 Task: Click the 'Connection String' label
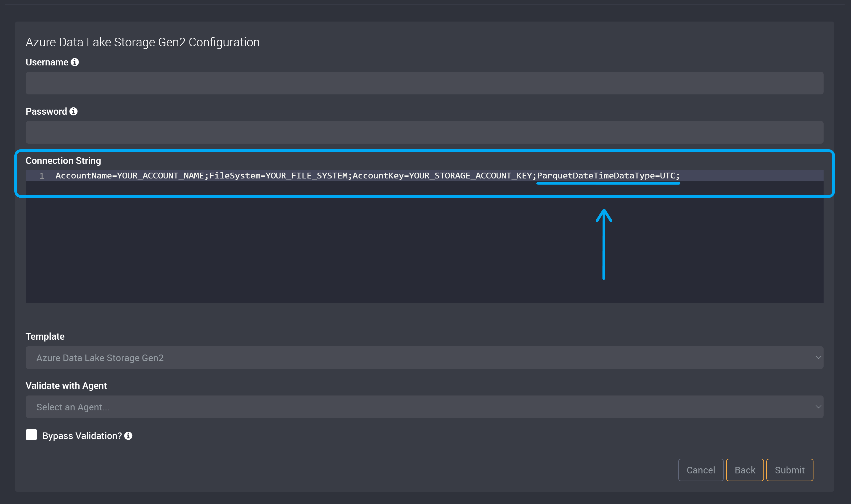pyautogui.click(x=63, y=161)
